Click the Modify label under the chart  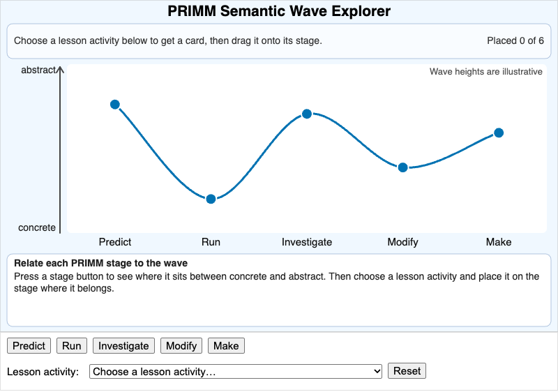(x=403, y=242)
